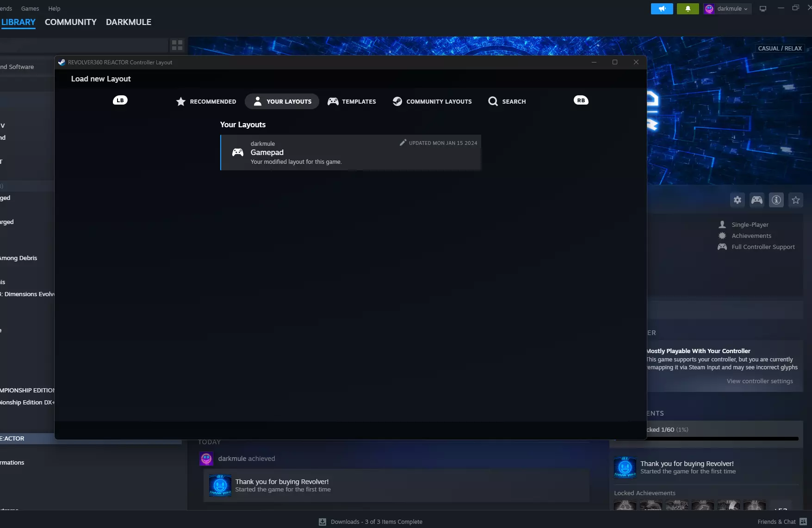
Task: Maximize the Controller Layout window
Action: click(615, 62)
